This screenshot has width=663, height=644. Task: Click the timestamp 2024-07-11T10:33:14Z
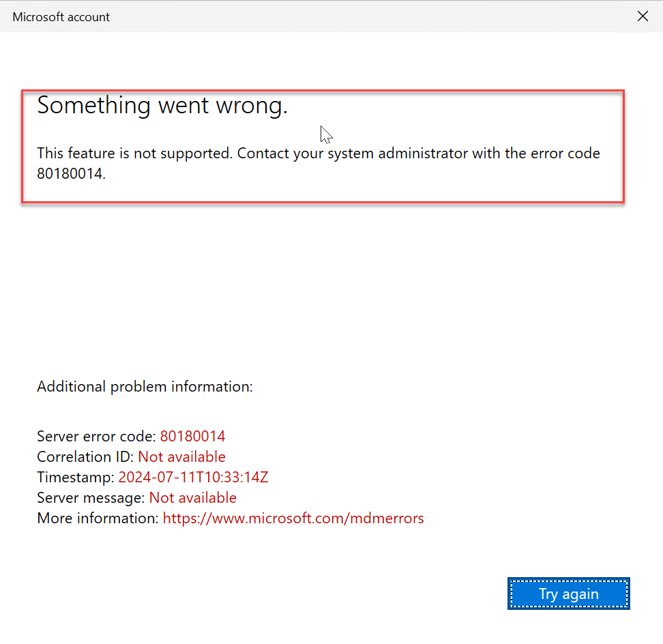193,477
